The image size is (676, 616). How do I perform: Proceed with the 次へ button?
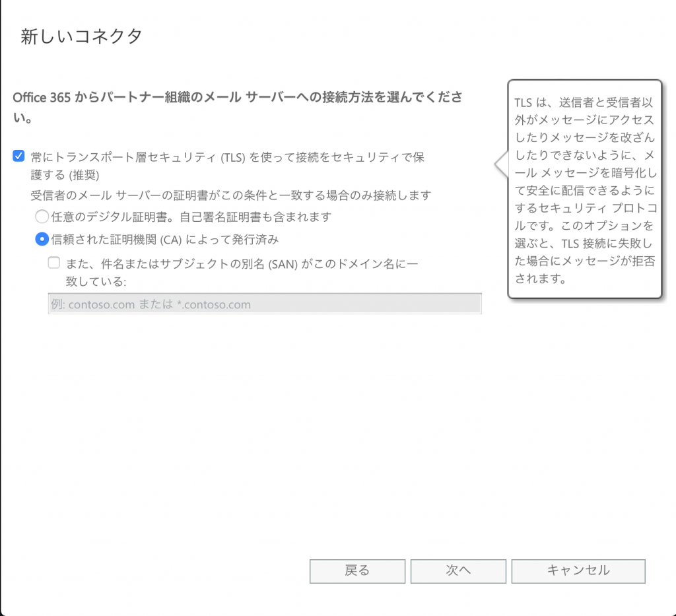pos(458,571)
